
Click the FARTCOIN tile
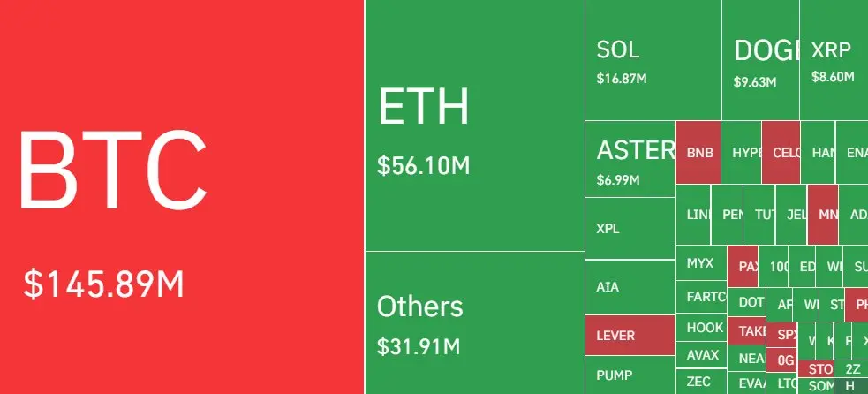click(x=701, y=297)
